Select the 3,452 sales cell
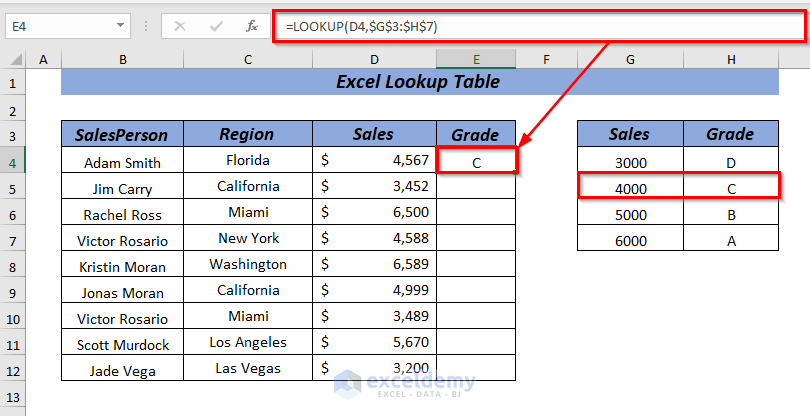 [x=375, y=186]
